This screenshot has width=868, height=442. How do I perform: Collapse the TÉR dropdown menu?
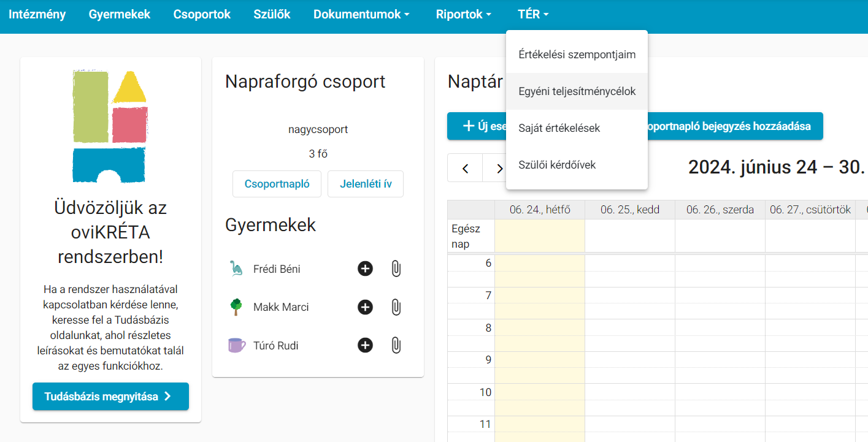(533, 15)
